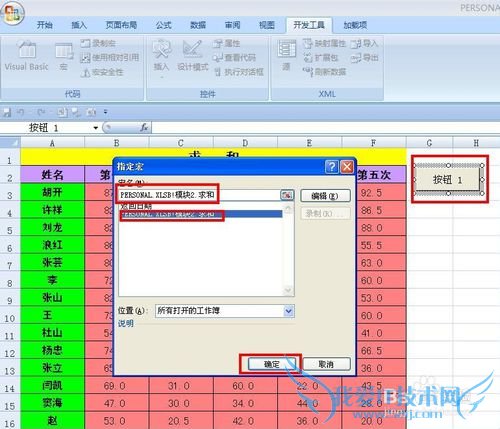Click the select-all corner of the sheet

[10, 143]
